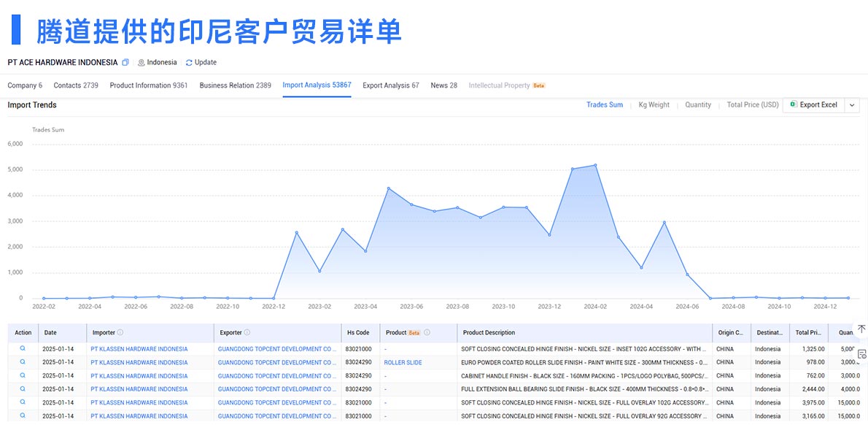View details of the CABINET HANDLE FINISH row
Viewport: 868px width, 425px height.
(x=23, y=375)
